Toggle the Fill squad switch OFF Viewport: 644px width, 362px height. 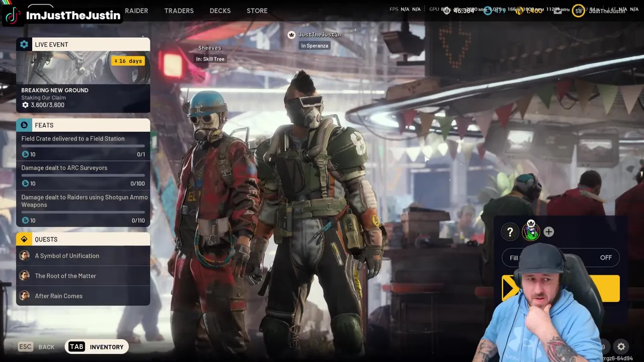pyautogui.click(x=560, y=258)
